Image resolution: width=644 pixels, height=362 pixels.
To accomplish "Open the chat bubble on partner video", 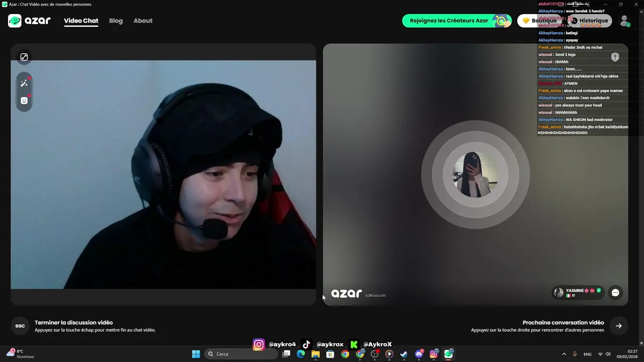I will click(x=615, y=293).
